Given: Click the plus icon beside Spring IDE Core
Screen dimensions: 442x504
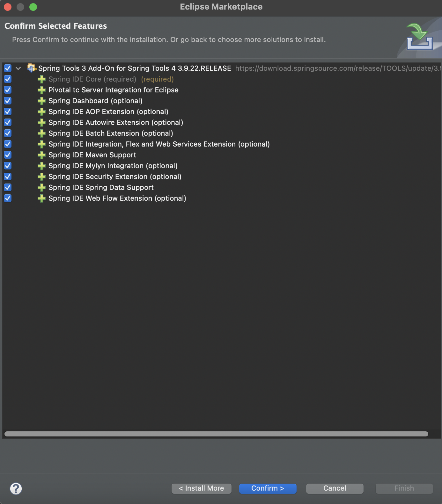Looking at the screenshot, I should pos(41,79).
